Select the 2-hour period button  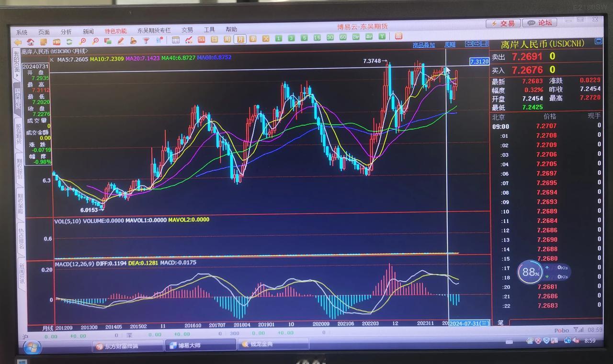click(356, 37)
